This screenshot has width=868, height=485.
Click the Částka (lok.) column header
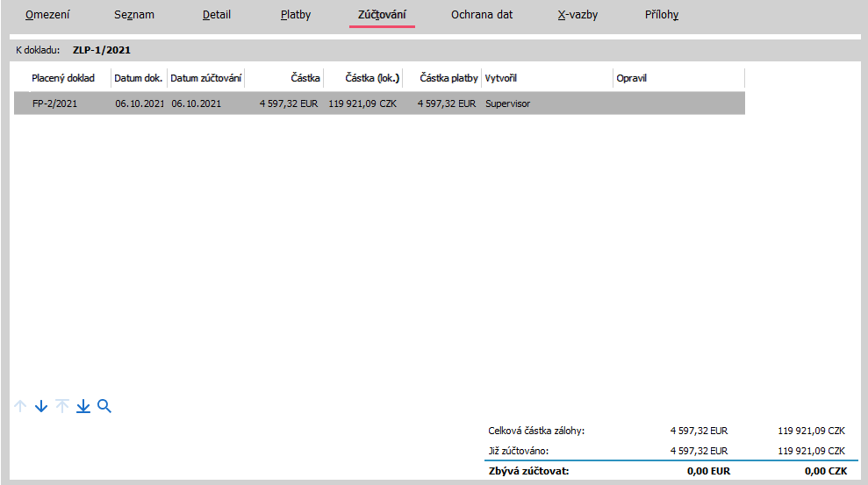point(363,78)
